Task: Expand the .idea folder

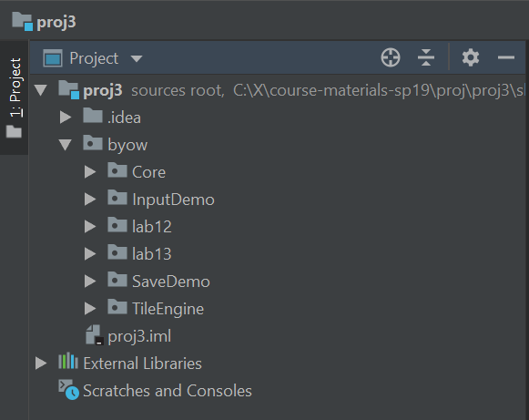Action: pos(66,118)
